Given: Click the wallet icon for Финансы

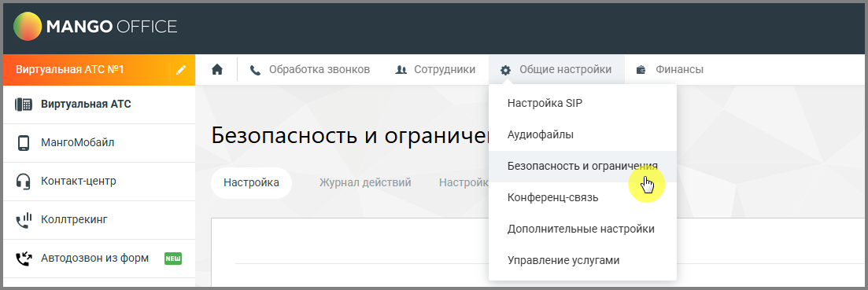Looking at the screenshot, I should coord(641,70).
